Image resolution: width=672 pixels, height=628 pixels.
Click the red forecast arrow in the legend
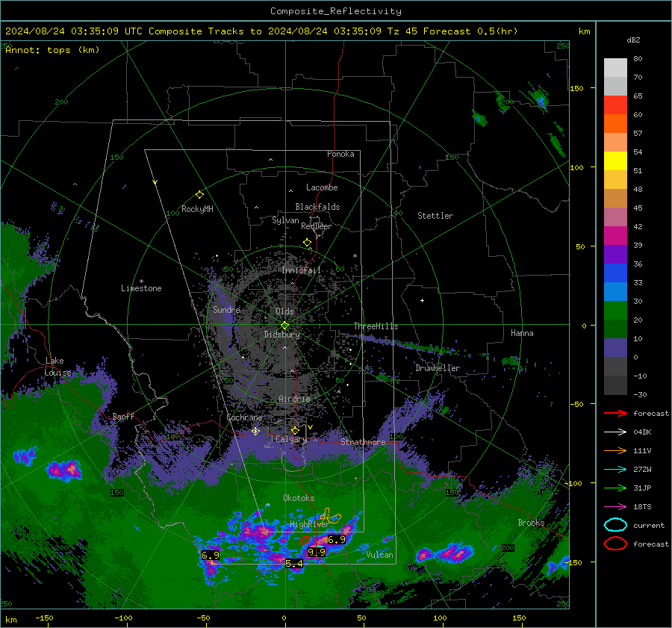point(615,413)
